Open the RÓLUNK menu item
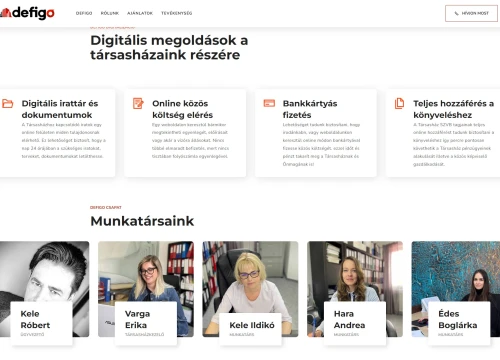The height and width of the screenshot is (360, 500). [110, 13]
